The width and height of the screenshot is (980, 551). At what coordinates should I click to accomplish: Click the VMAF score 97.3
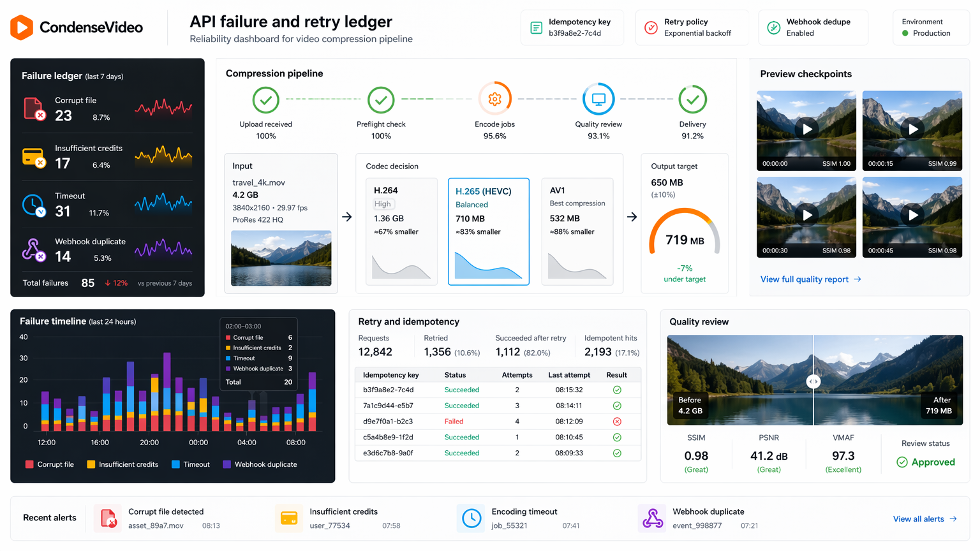tap(843, 456)
